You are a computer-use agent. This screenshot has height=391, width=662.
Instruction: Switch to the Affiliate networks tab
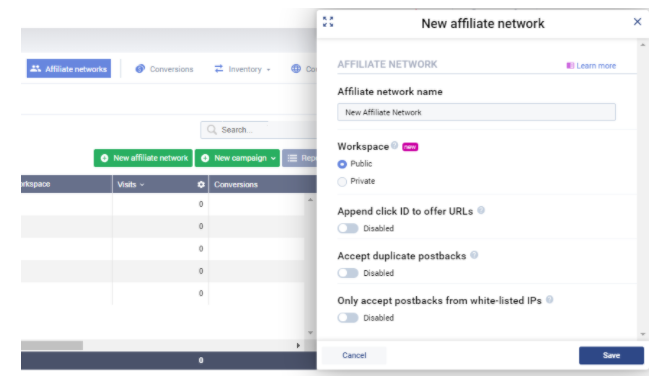coord(69,68)
